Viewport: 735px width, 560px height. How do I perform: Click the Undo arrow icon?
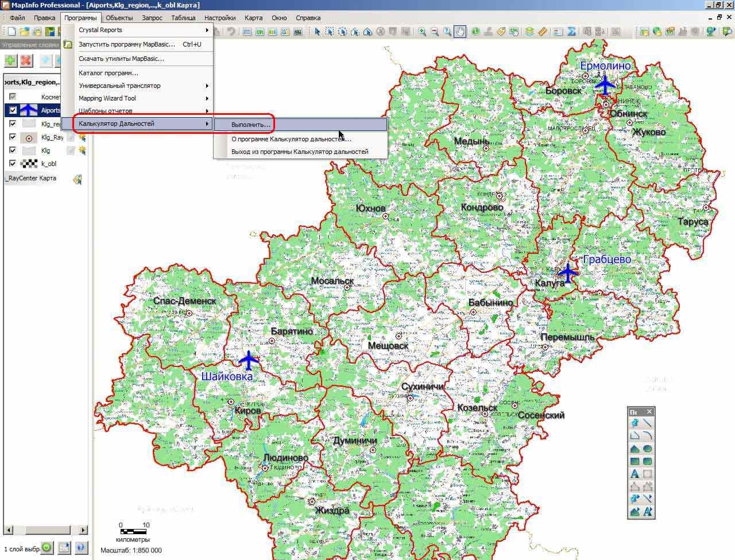(231, 32)
